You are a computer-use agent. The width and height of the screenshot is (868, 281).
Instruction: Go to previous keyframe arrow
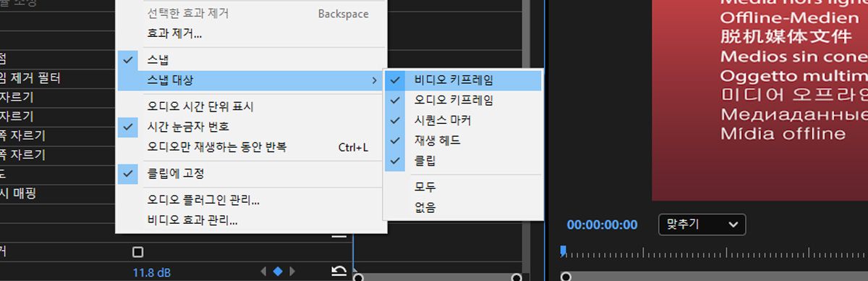click(263, 272)
